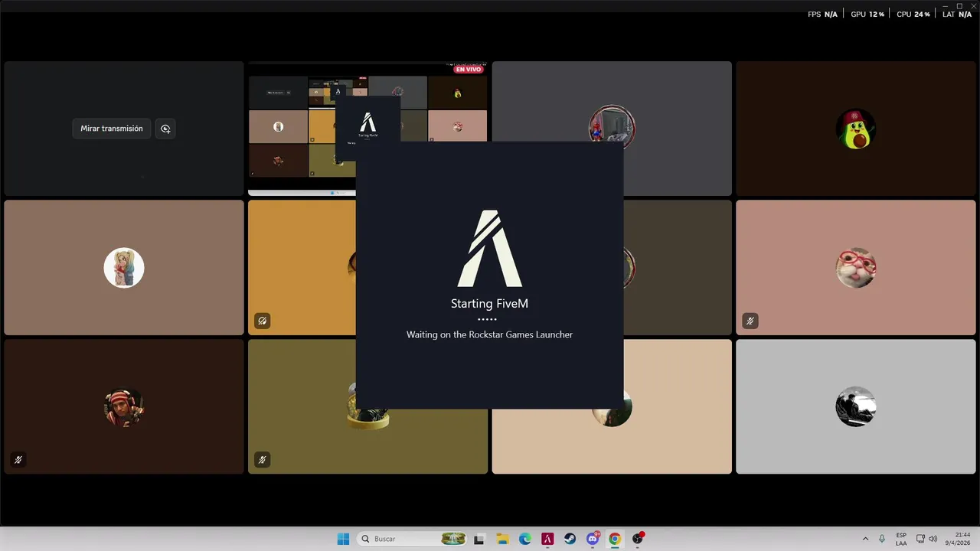Click the FiveM logo in the launcher window
This screenshot has height=551, width=980.
point(490,249)
